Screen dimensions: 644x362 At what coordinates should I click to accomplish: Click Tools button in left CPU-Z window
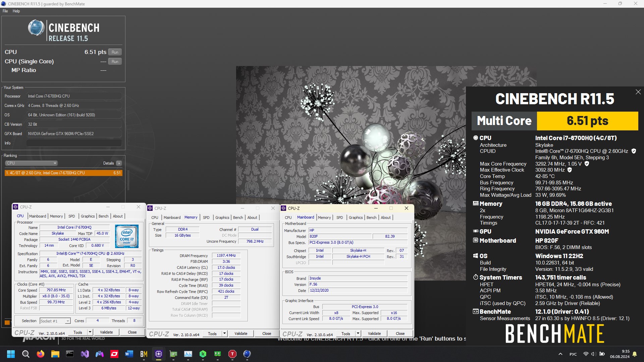[78, 332]
